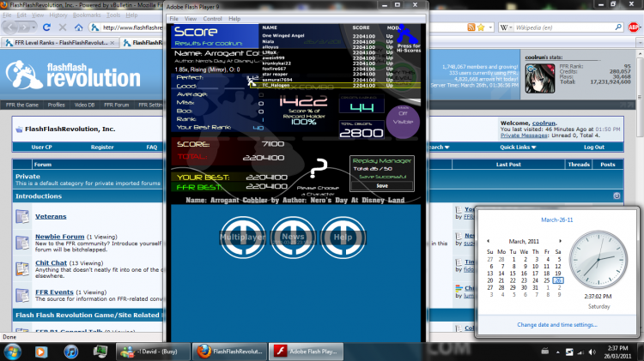
Task: Show hidden tray icons arrow
Action: pyautogui.click(x=557, y=352)
